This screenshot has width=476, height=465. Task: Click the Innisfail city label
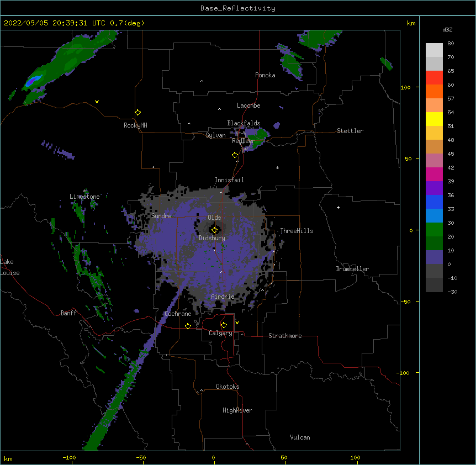(x=229, y=180)
